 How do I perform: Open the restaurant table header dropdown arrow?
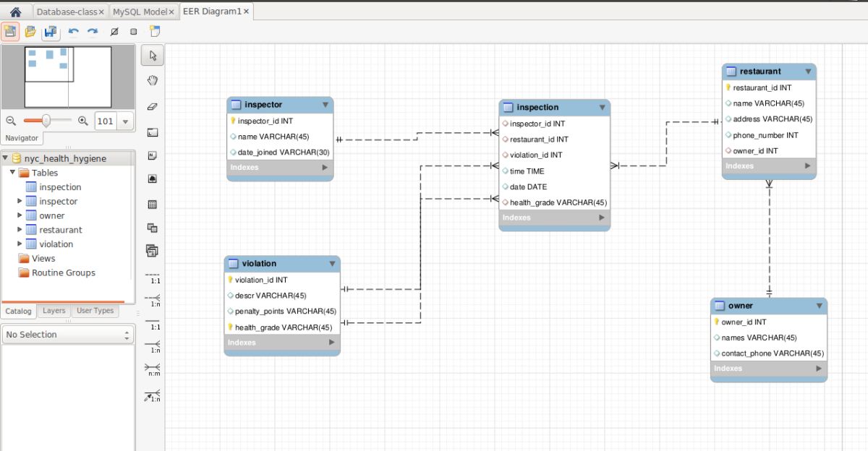[x=809, y=71]
